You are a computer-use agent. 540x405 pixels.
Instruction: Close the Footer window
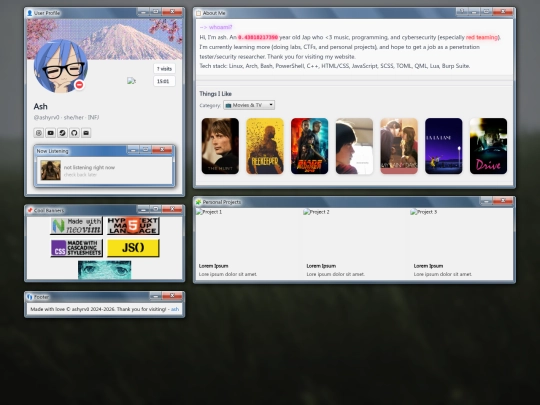click(172, 295)
